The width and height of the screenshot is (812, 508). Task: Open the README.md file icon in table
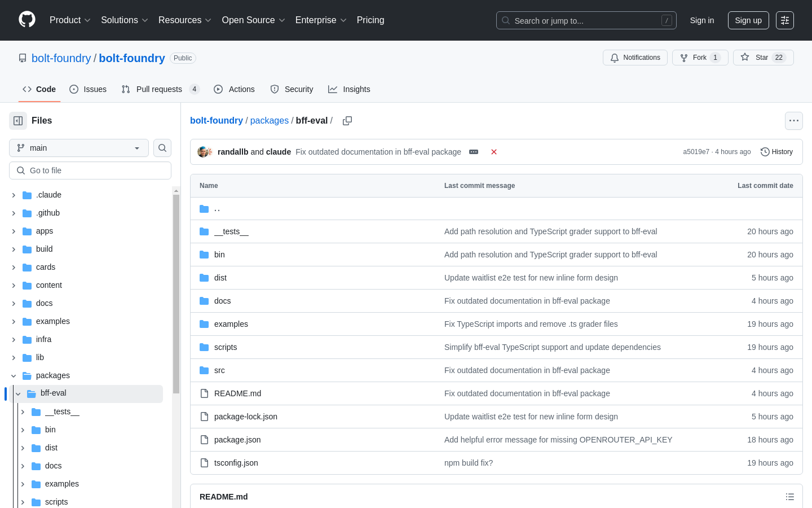[204, 393]
